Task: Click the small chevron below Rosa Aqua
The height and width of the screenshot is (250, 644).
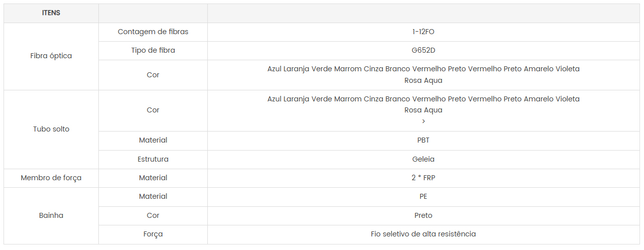Action: pos(424,121)
